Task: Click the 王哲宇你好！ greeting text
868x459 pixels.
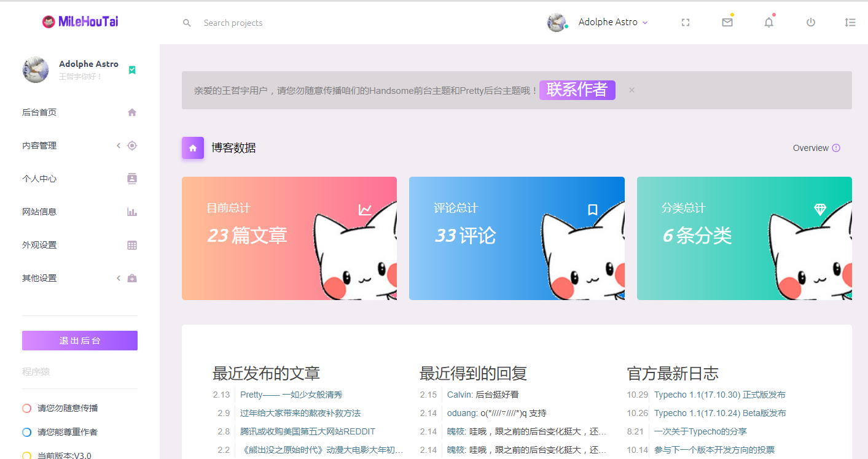Action: click(80, 77)
